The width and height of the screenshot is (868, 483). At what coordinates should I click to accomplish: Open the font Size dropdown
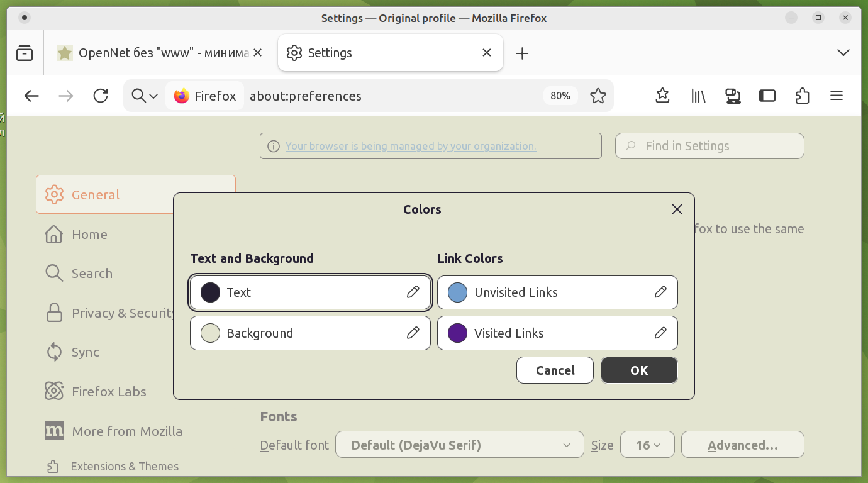point(647,445)
